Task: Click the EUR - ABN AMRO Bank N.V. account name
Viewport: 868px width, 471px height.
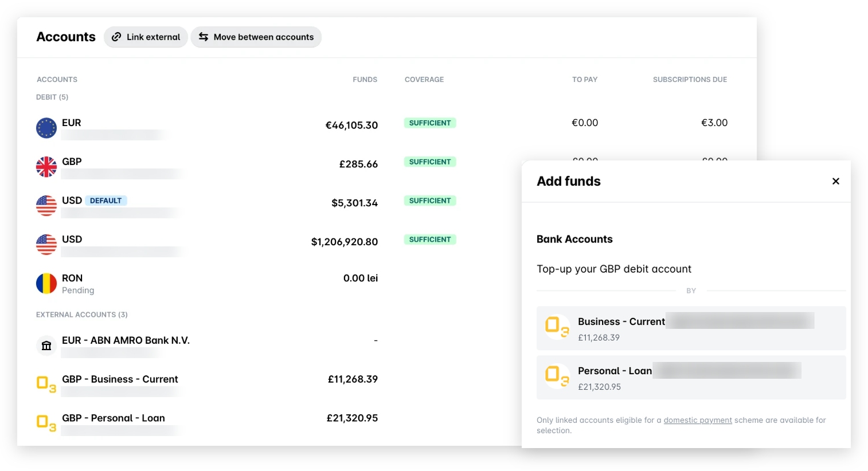Action: (x=126, y=340)
